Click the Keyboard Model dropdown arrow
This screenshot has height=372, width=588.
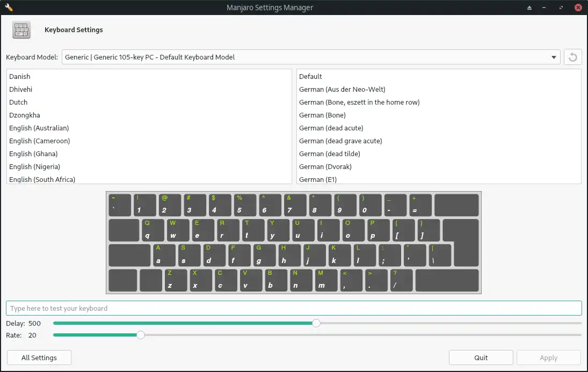[x=554, y=57]
